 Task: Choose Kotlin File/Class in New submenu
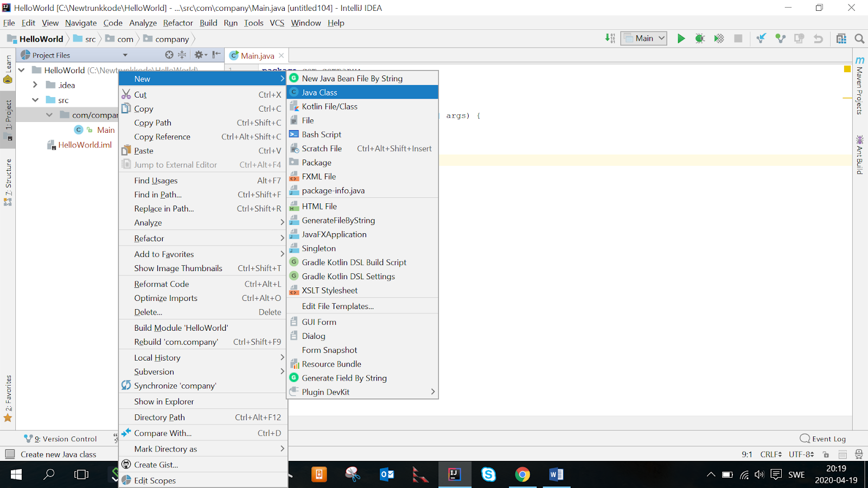(362, 106)
